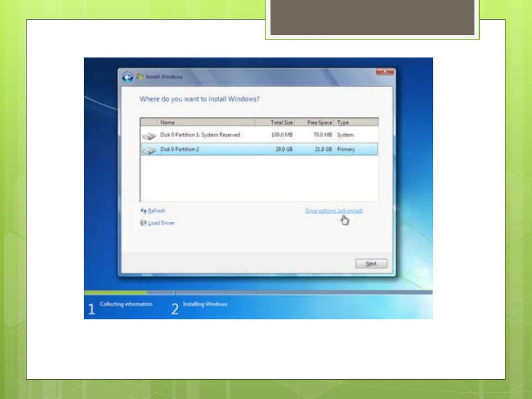532x399 pixels.
Task: Click the 70.0 MB free space value
Action: click(323, 135)
